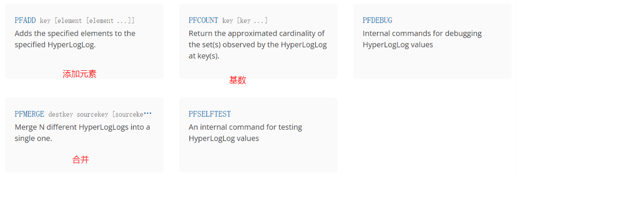Open the PFADD command link
Image resolution: width=644 pixels, height=223 pixels.
25,21
